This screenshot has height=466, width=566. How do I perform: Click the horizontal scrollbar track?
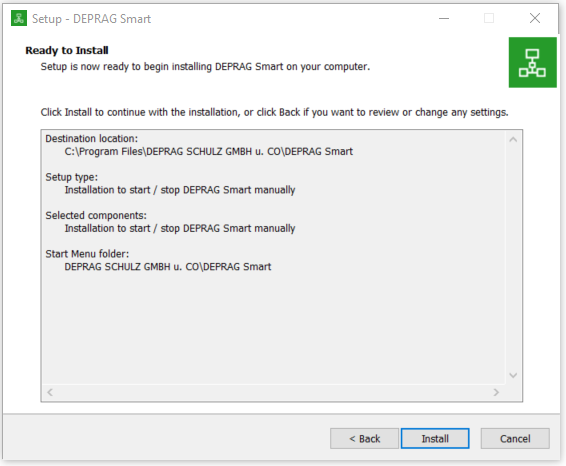(x=273, y=392)
